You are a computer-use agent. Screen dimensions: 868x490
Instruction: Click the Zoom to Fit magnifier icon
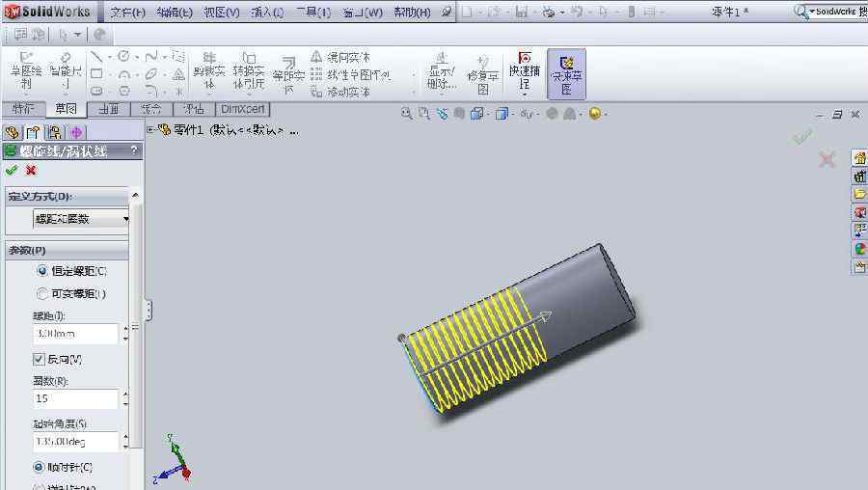[407, 114]
